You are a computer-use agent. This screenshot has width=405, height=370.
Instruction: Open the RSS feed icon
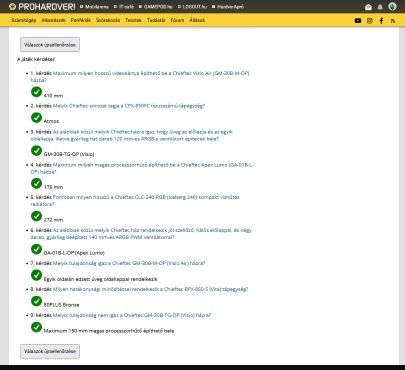393,21
